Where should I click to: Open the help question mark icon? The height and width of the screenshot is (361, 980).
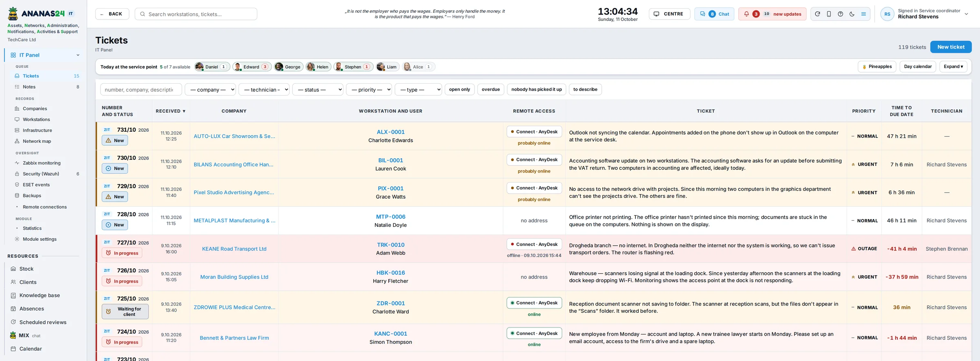tap(840, 14)
